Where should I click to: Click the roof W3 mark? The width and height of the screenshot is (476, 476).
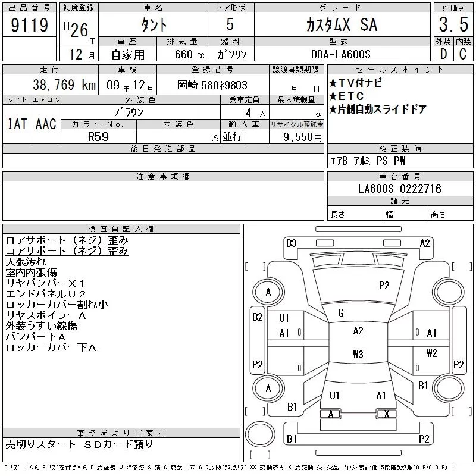tap(358, 354)
